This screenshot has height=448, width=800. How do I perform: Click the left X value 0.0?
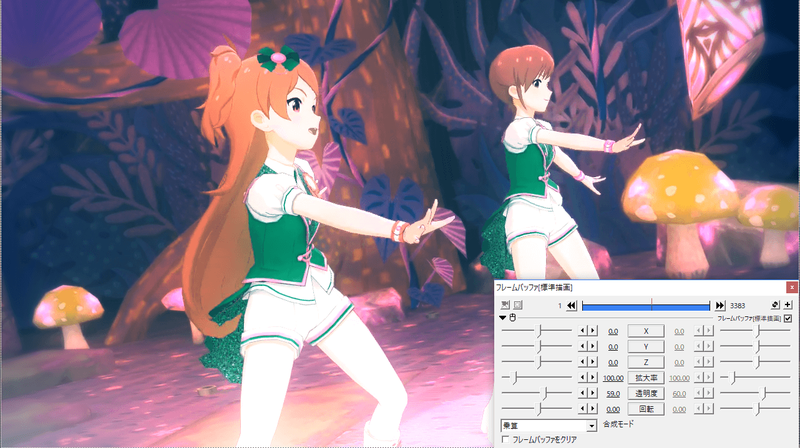(x=613, y=332)
